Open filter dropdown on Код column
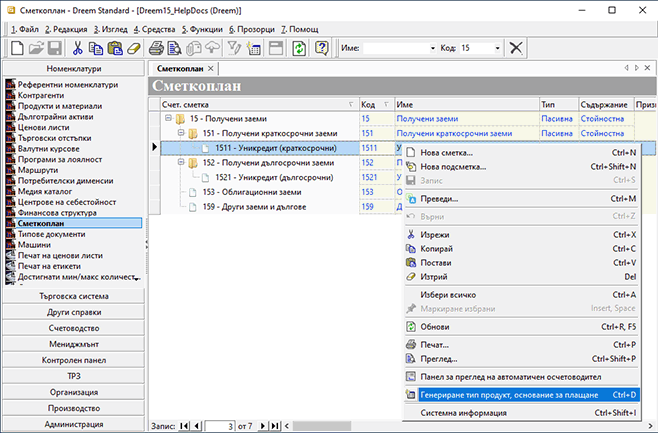The width and height of the screenshot is (658, 433). [386, 104]
